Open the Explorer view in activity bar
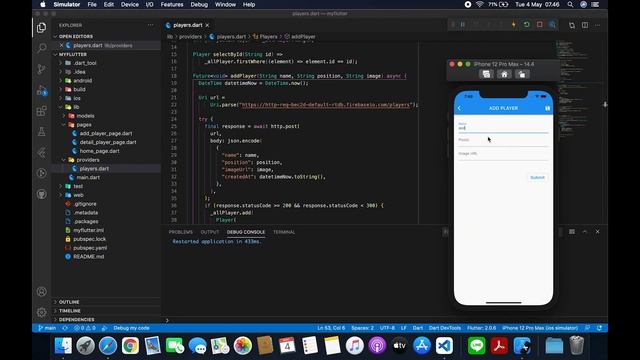Screen dimensions: 640x360 (41, 27)
